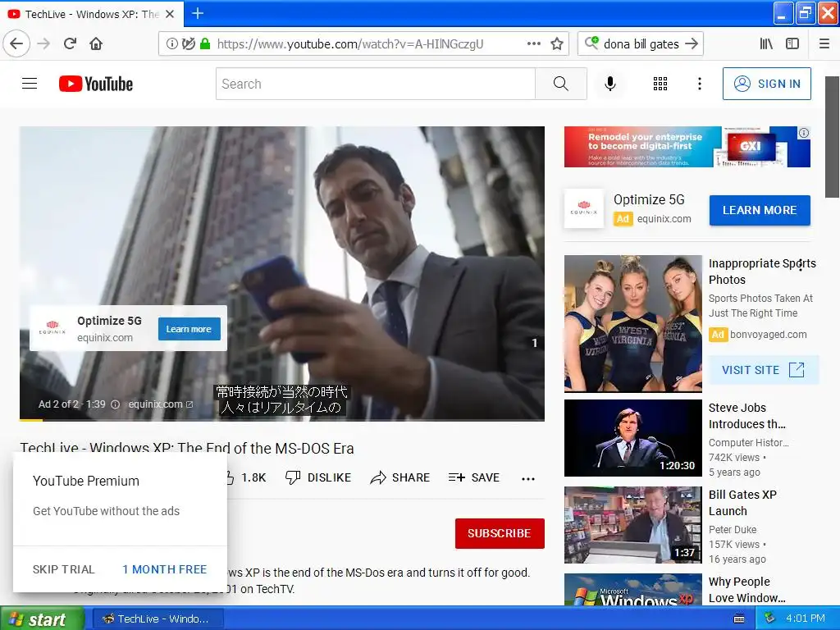Select TechLive taskbar window button

click(x=157, y=619)
